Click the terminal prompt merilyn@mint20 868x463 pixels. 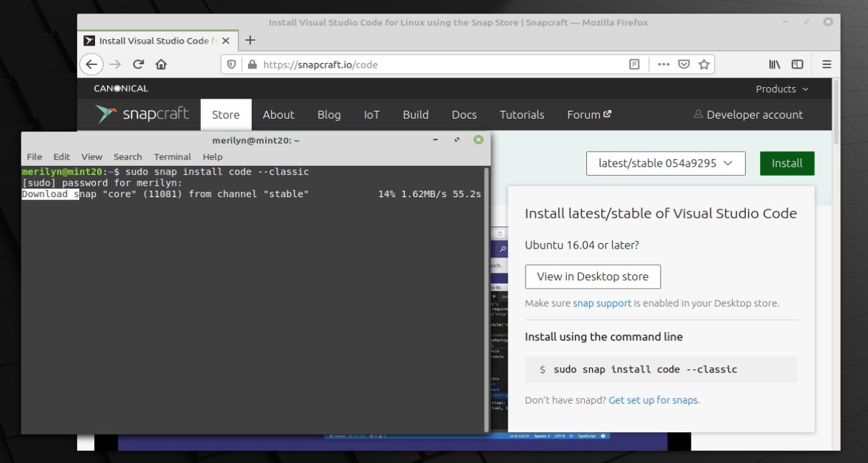click(x=63, y=171)
